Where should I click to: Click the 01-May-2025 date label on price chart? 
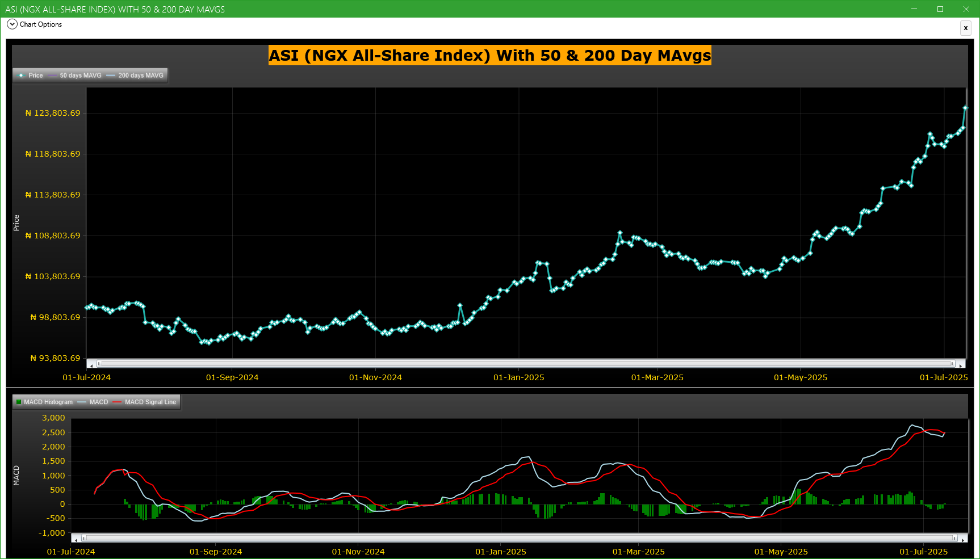pyautogui.click(x=801, y=377)
